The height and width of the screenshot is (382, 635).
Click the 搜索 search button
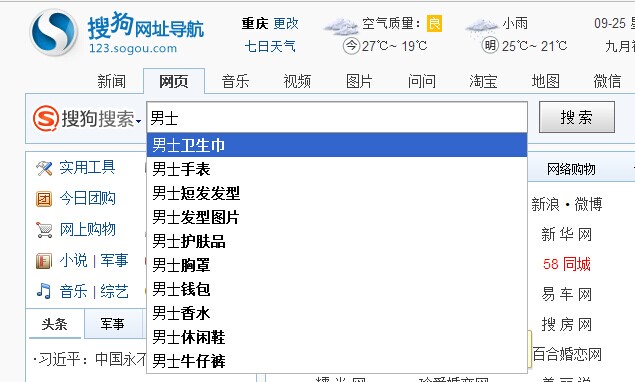click(x=577, y=117)
